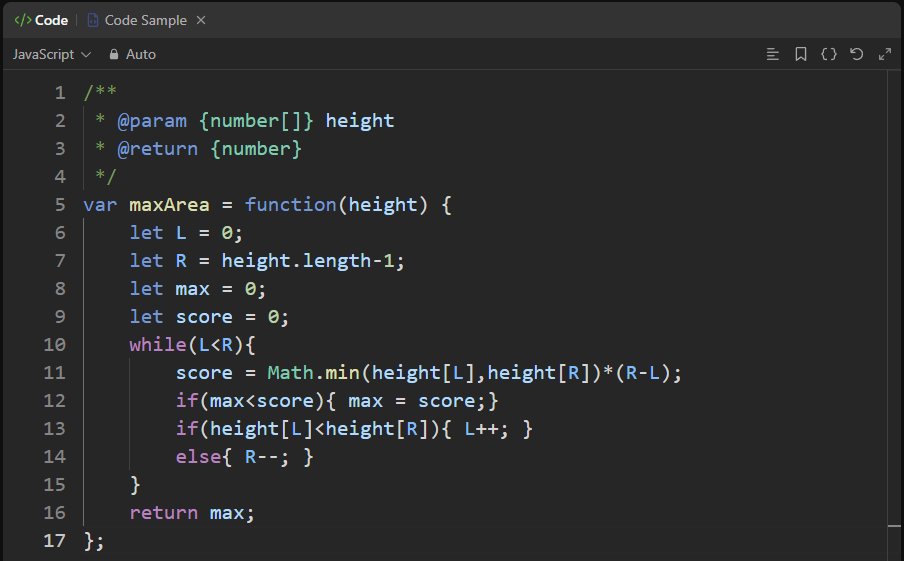
Task: Click on 'height.length-1' text
Action: (308, 261)
